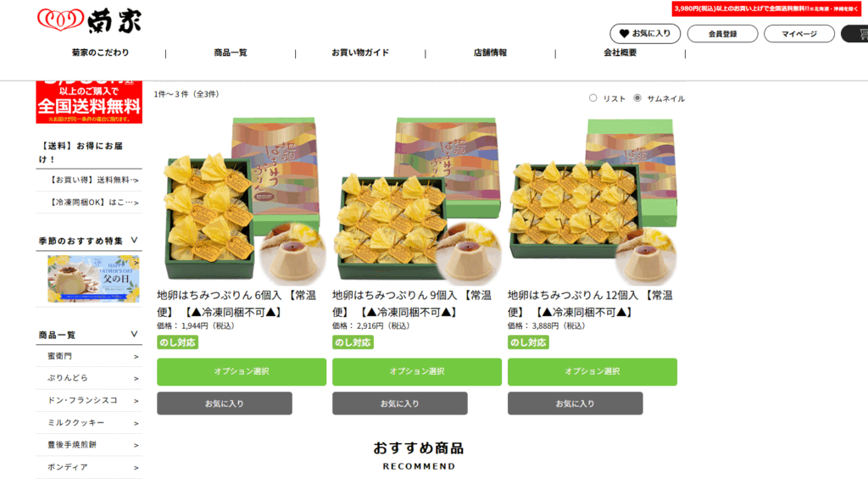This screenshot has height=484, width=868.
Task: Select the サムネイル view radio button
Action: (637, 98)
